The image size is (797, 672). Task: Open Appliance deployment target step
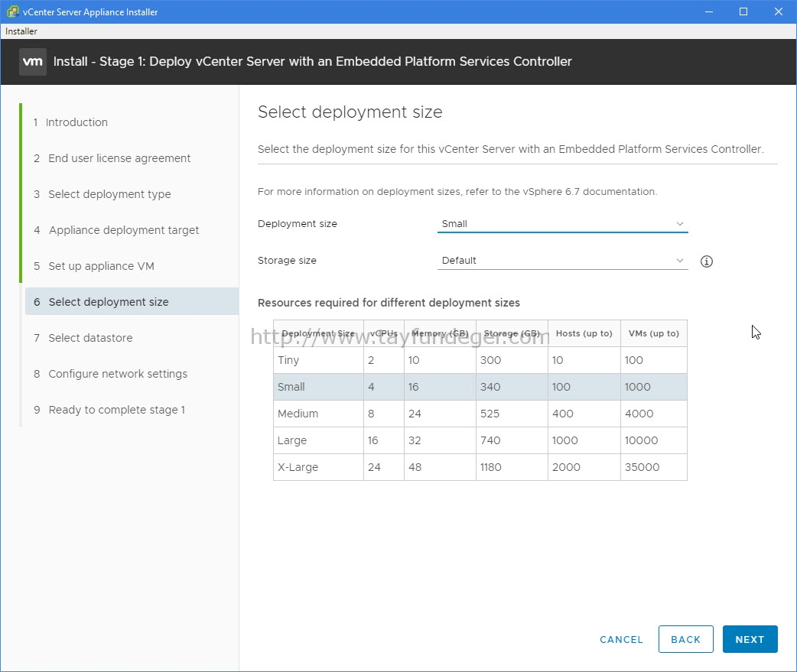[x=116, y=231]
